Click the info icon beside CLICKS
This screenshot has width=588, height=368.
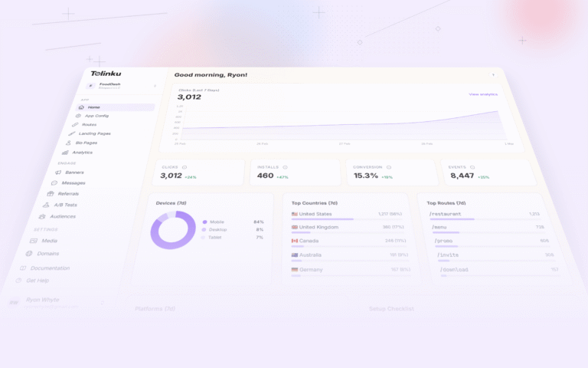click(x=185, y=167)
